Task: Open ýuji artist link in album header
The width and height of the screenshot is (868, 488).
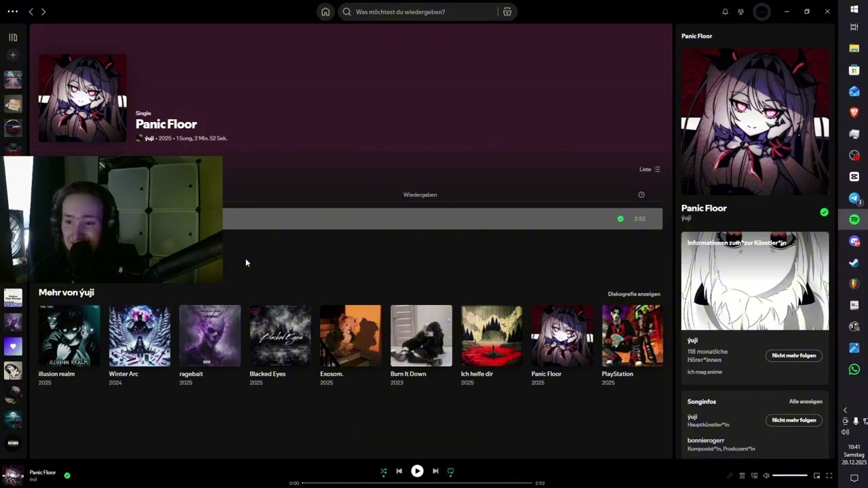Action: click(x=149, y=138)
